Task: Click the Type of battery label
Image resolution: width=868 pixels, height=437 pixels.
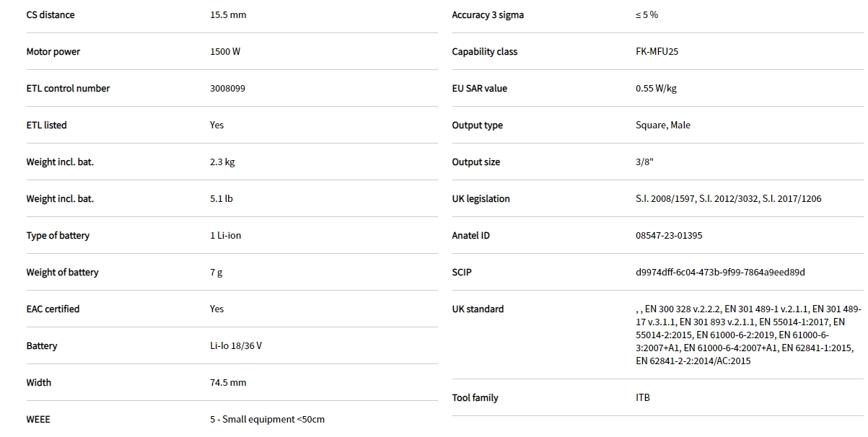Action: [x=58, y=236]
